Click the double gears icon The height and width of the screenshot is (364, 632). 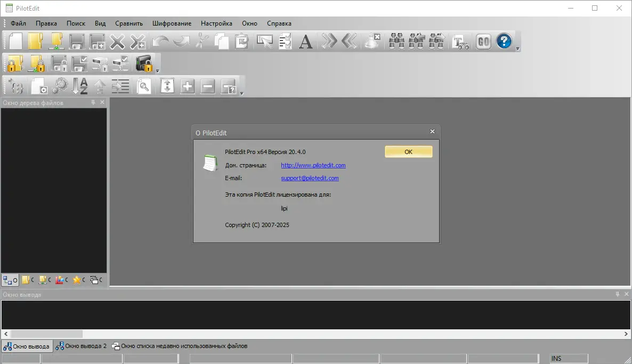tap(60, 86)
